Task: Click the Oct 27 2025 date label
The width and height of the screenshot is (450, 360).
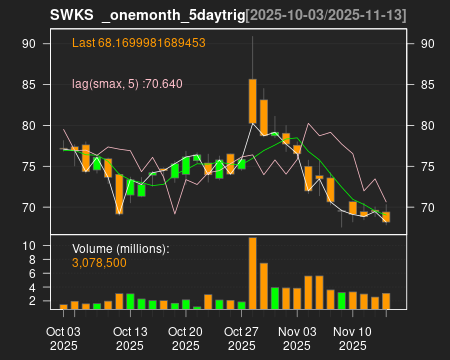Action: [x=241, y=339]
